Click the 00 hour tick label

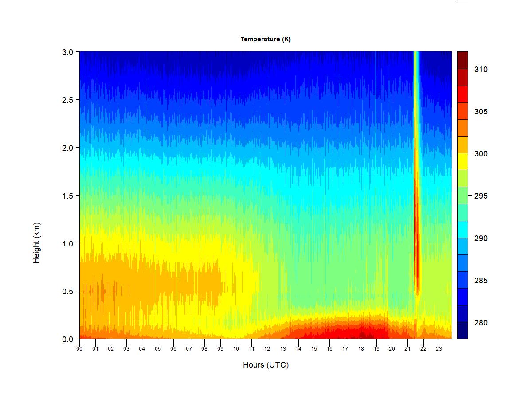coord(79,349)
